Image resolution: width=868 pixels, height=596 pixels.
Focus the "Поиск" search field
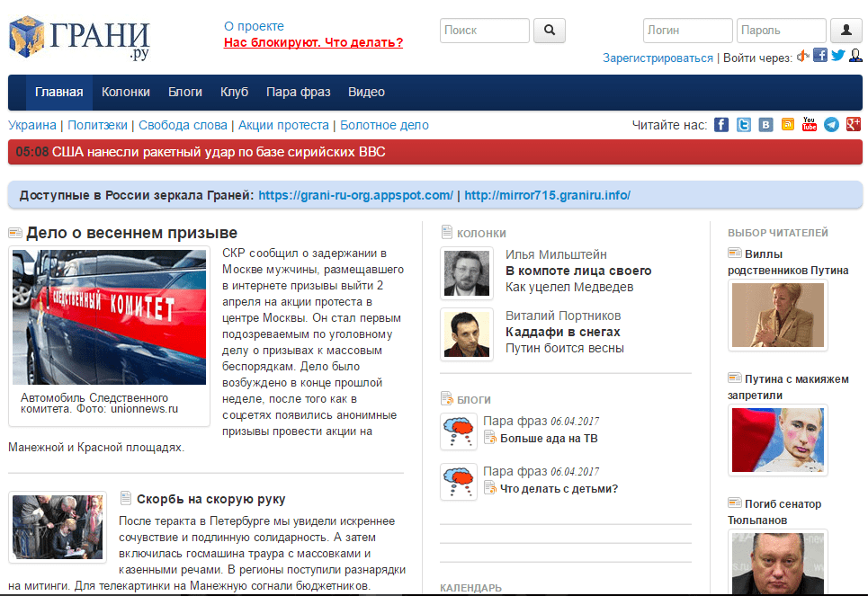pos(484,31)
